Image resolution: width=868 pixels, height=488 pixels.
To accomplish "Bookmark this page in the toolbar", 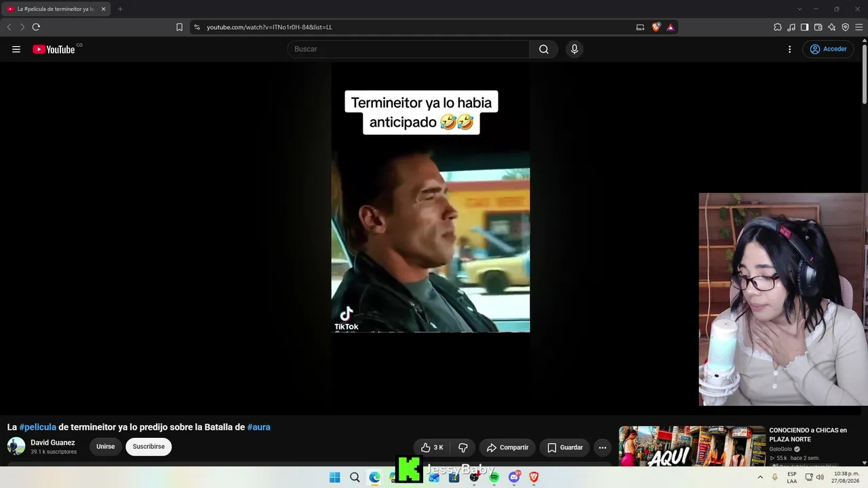I will [179, 27].
